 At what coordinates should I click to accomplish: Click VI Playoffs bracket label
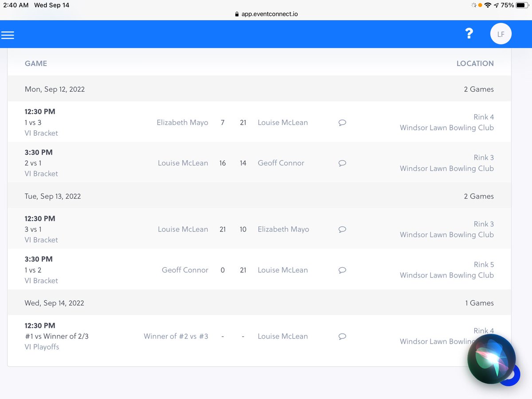42,347
